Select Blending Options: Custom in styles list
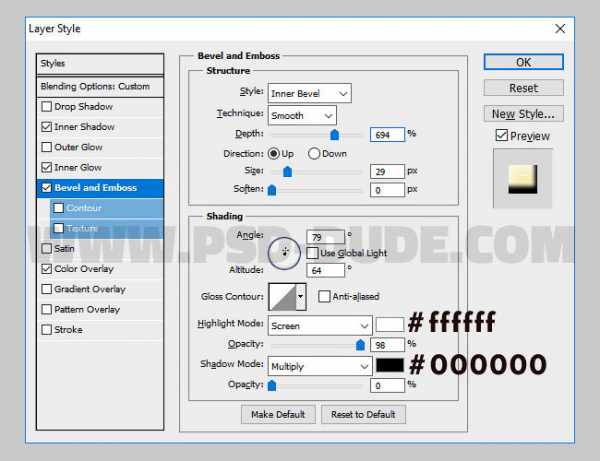Screen dimensions: 600x461 coord(98,86)
